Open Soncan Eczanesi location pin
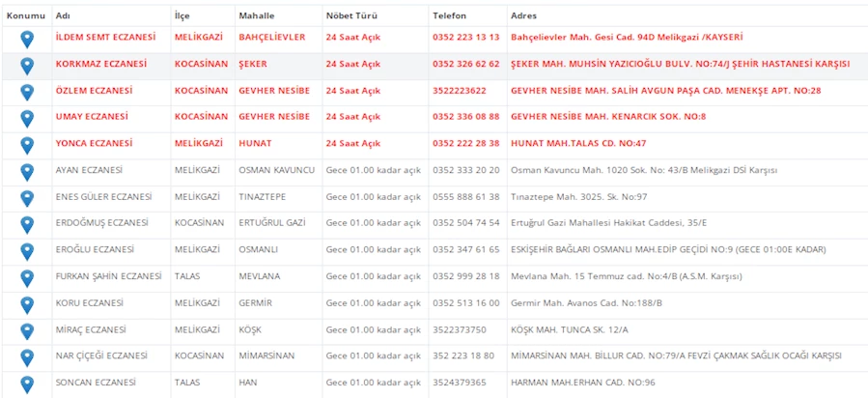The height and width of the screenshot is (398, 868). (27, 384)
